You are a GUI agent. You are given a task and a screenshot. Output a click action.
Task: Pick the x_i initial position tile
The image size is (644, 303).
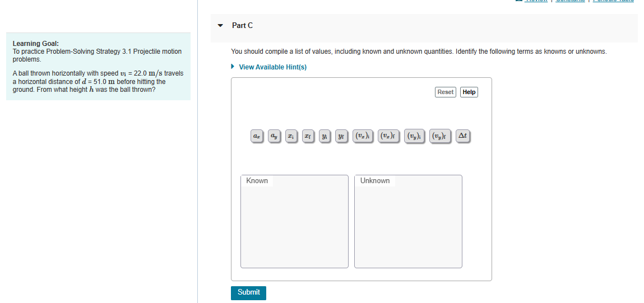(x=290, y=136)
